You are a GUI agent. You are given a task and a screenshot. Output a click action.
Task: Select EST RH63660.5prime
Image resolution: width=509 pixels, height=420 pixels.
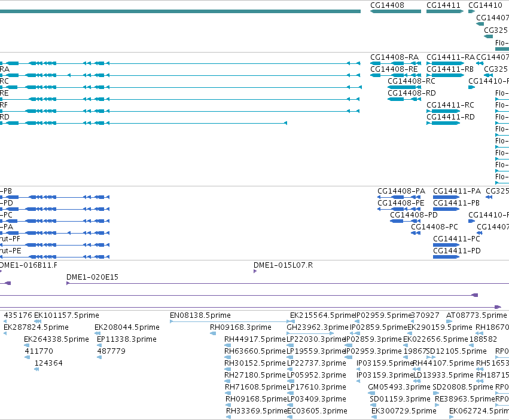[x=227, y=357]
